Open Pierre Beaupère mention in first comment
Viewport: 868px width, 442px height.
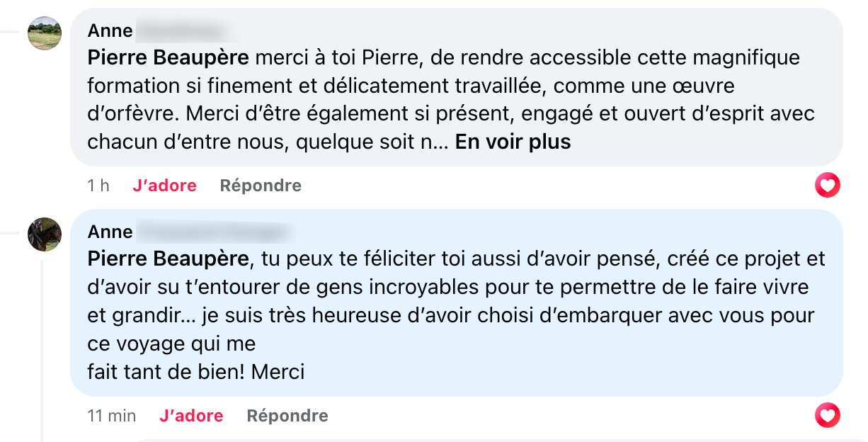coord(169,57)
